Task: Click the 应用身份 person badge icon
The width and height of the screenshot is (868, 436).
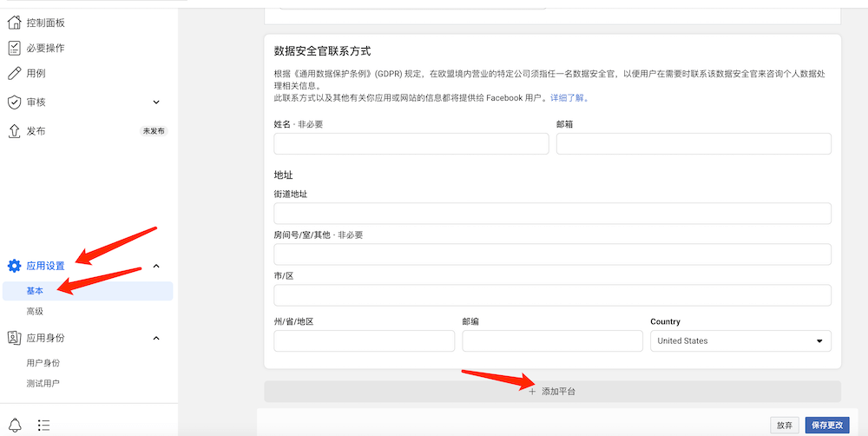Action: tap(14, 338)
